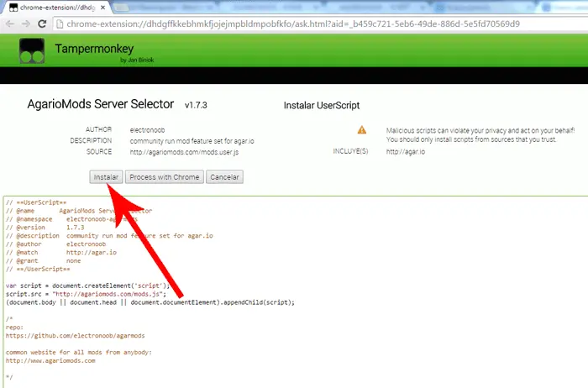This screenshot has width=588, height=388.
Task: Click the 'by Jan Biniok' text
Action: [137, 60]
